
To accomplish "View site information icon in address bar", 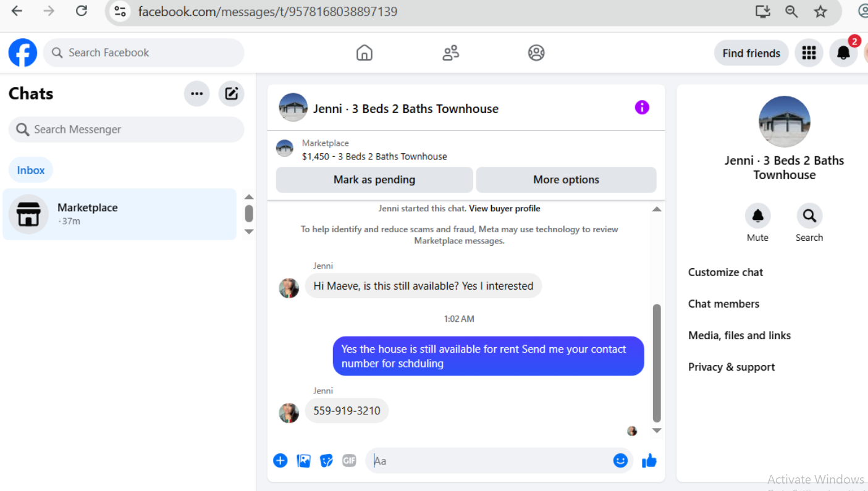I will pyautogui.click(x=120, y=12).
